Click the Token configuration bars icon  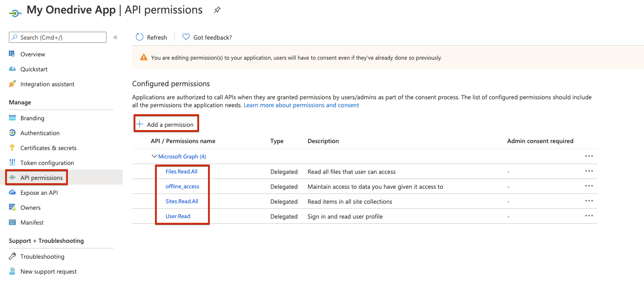pos(12,163)
